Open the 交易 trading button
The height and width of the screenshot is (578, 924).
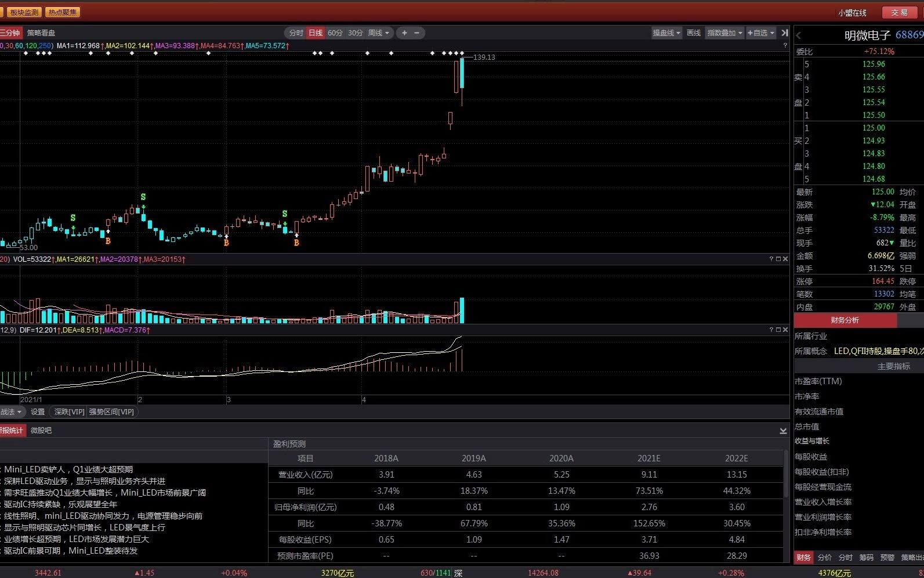[900, 12]
